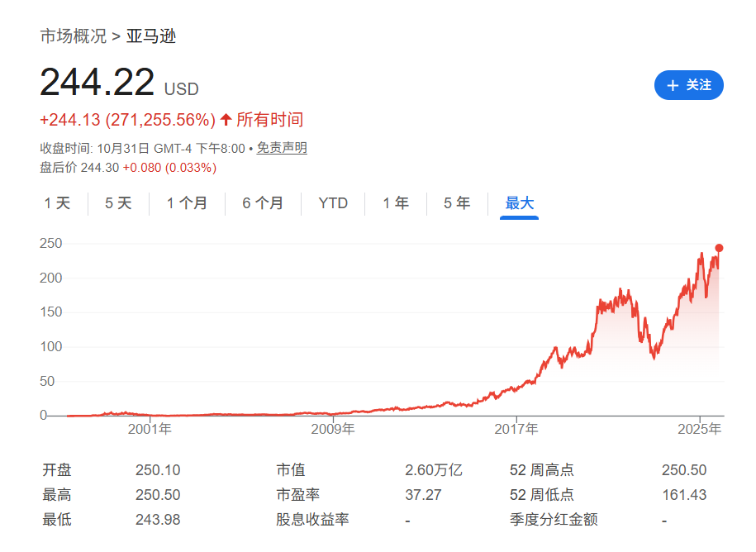Switch to the 5天 time range tab
Viewport: 756px width, 552px height.
117,202
